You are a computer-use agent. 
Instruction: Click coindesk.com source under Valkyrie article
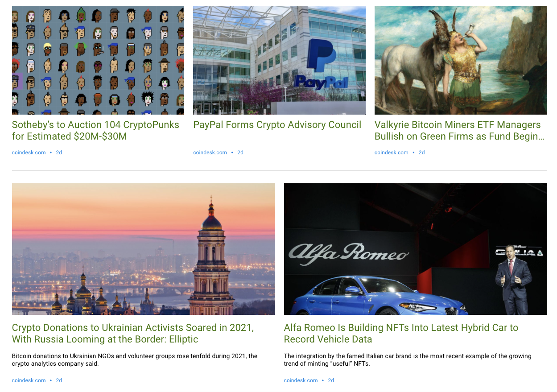[392, 153]
